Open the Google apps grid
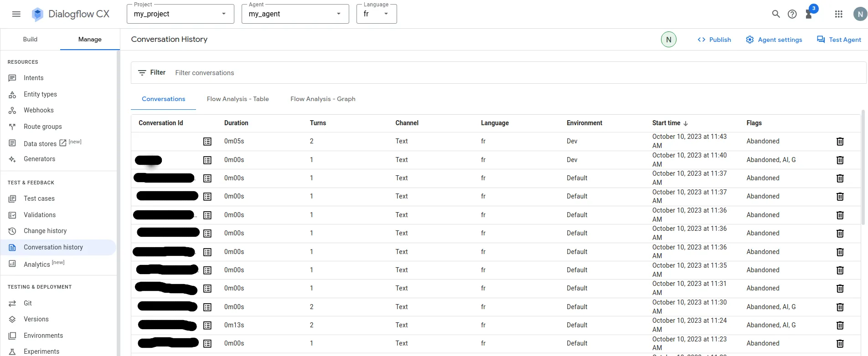The width and height of the screenshot is (868, 356). pyautogui.click(x=838, y=14)
